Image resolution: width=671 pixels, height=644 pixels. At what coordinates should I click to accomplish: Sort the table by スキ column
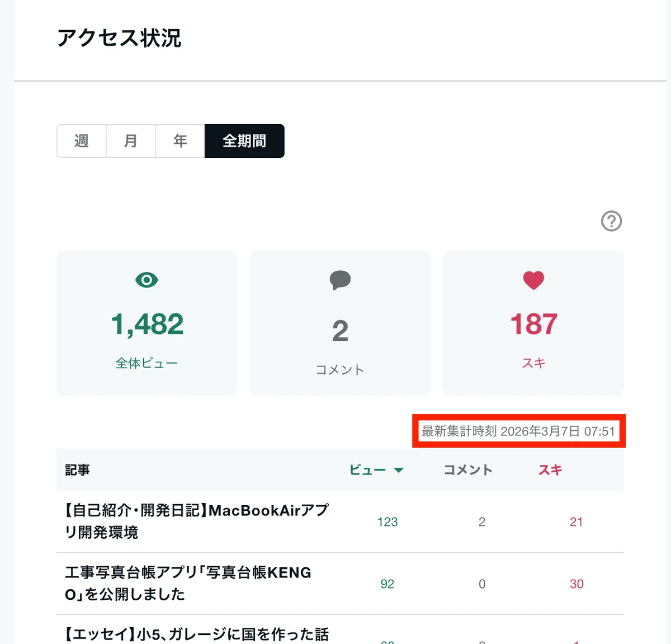coord(550,470)
